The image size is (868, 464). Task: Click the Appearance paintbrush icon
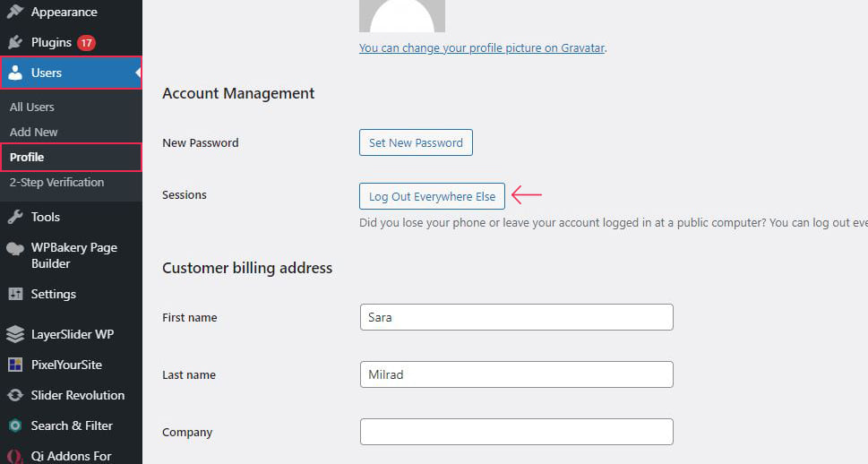coord(15,11)
